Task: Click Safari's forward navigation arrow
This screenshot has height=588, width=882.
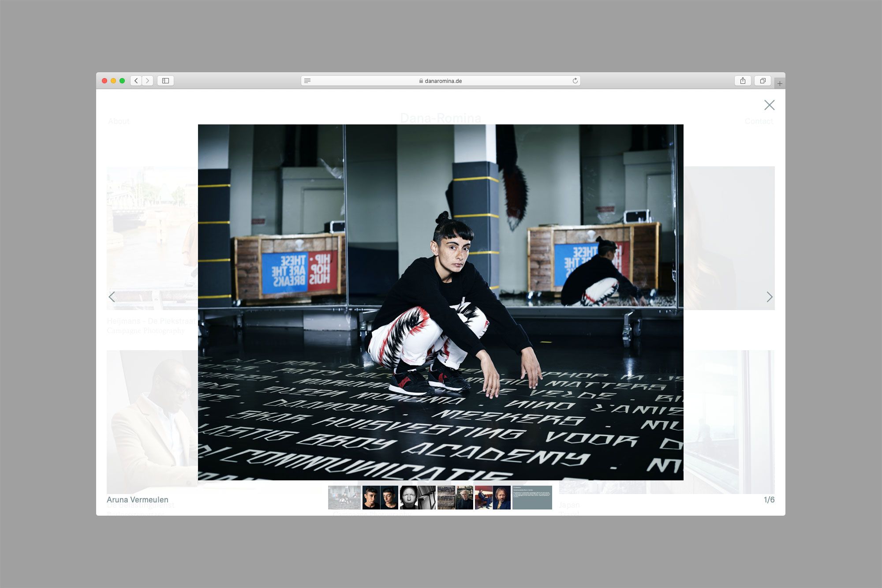Action: [148, 81]
